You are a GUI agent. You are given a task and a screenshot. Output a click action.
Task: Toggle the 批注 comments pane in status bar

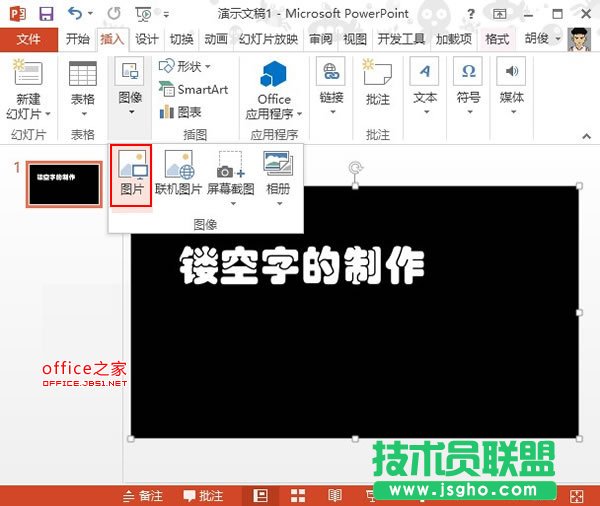point(203,496)
